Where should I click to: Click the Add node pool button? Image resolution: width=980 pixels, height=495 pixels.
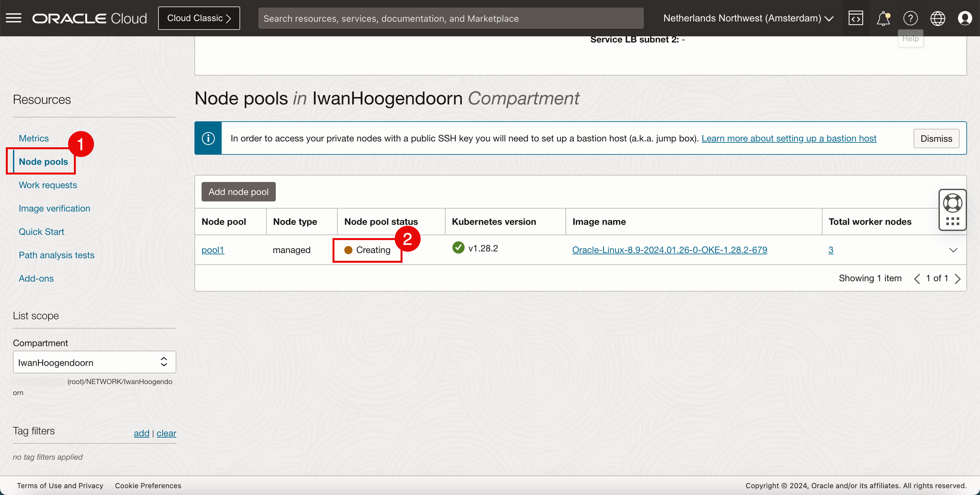pos(238,191)
